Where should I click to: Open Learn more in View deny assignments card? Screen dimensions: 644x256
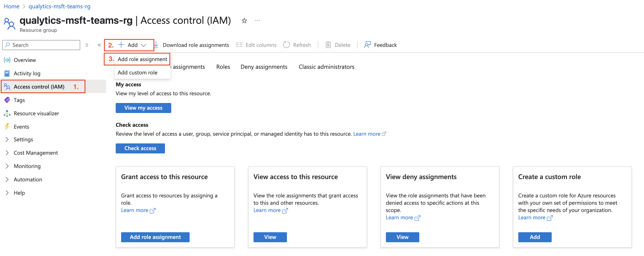(x=399, y=218)
